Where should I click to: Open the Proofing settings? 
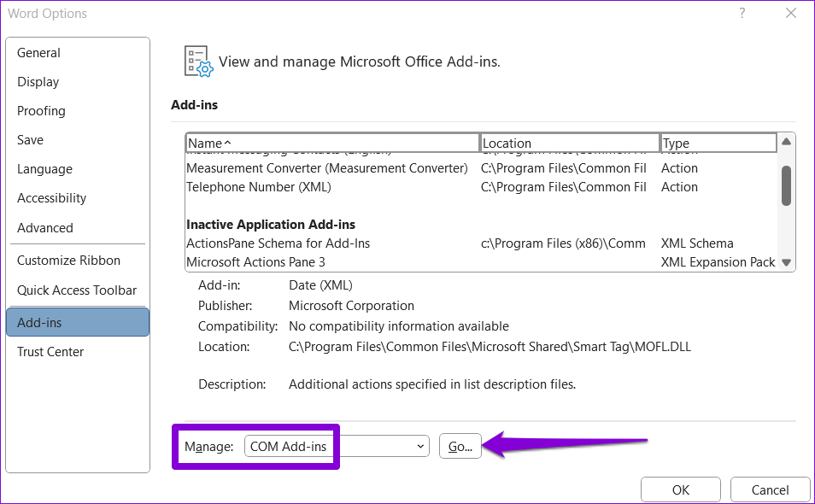41,111
